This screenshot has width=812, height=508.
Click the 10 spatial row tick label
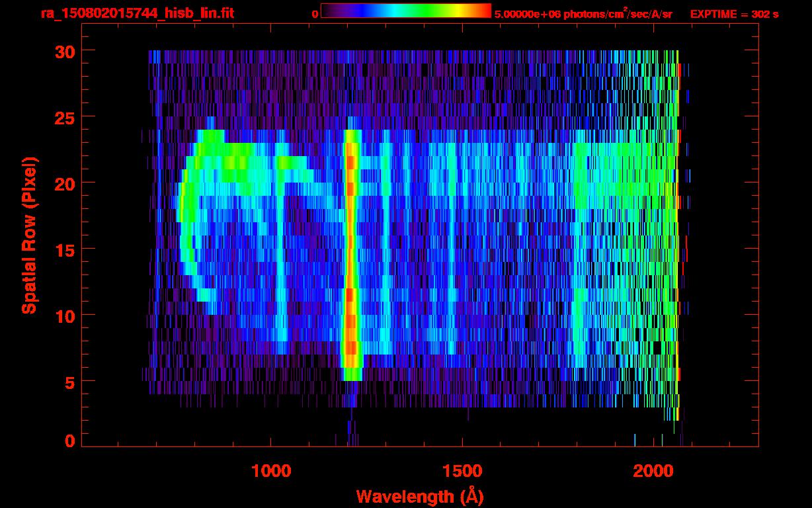[x=65, y=316]
